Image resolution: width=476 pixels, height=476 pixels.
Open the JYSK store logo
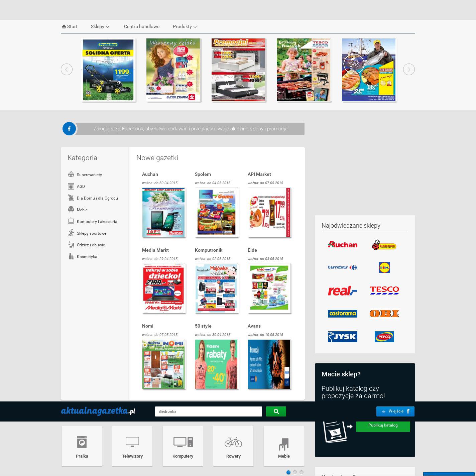pyautogui.click(x=343, y=337)
